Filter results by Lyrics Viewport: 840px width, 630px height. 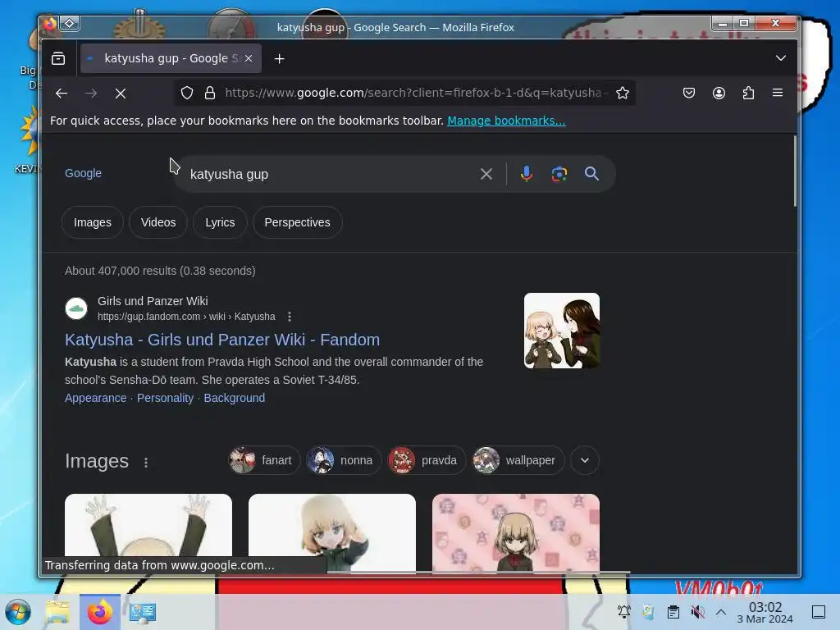click(220, 222)
